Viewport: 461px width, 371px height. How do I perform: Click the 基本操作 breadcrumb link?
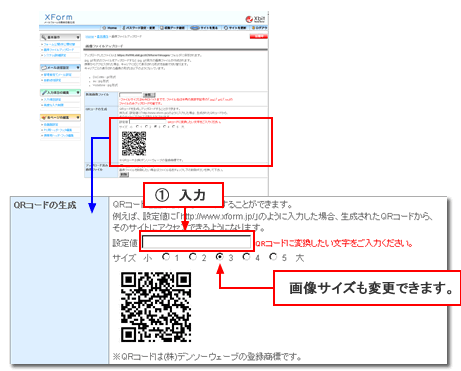coord(102,37)
